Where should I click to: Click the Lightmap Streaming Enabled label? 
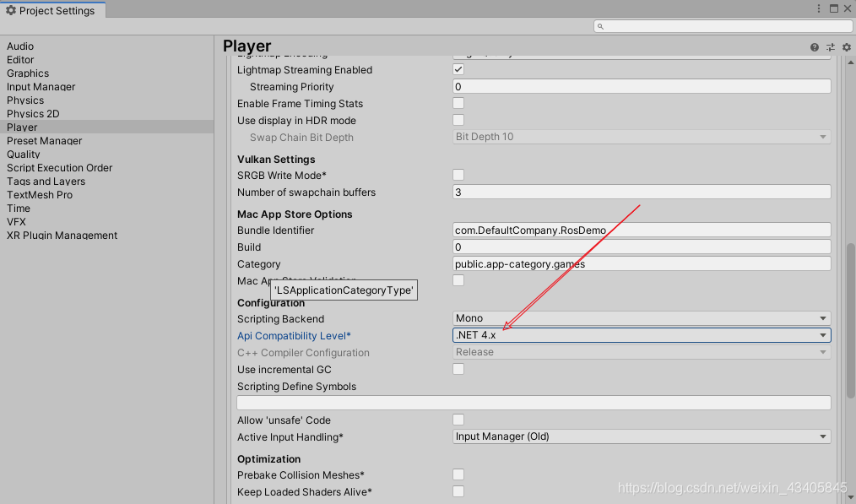[x=305, y=70]
